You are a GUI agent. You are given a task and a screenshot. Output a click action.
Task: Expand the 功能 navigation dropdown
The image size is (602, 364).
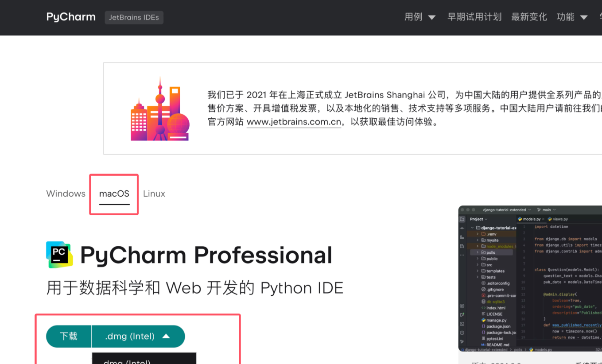(572, 17)
